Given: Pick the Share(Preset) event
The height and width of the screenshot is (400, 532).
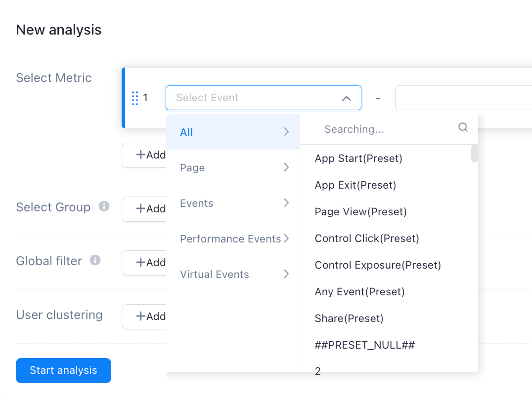Looking at the screenshot, I should click(x=349, y=319).
